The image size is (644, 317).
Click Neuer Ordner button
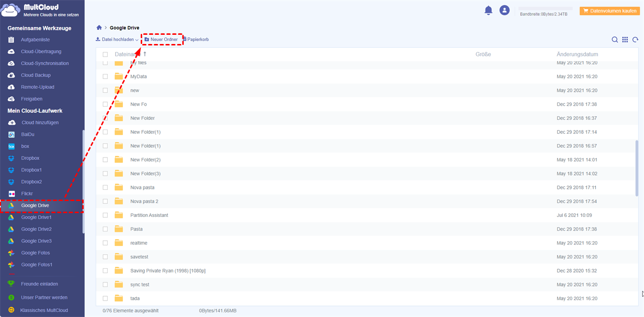pyautogui.click(x=161, y=40)
